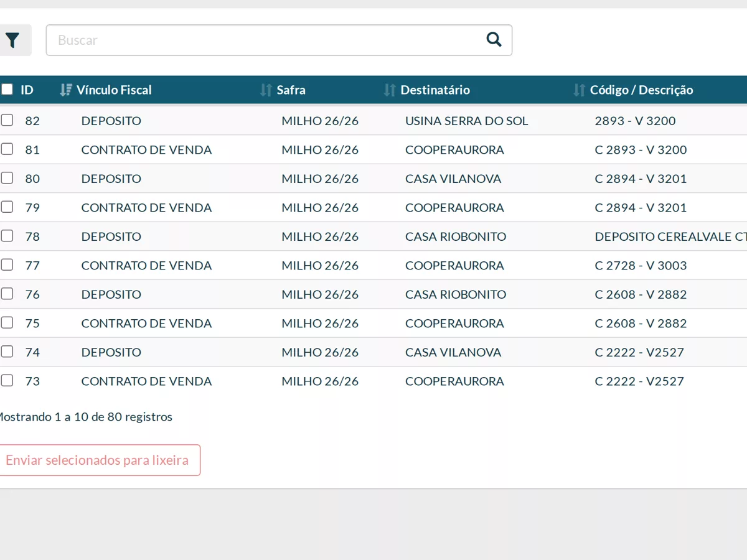Tick the checkbox for row ID 79
The image size is (747, 560).
[x=7, y=207]
